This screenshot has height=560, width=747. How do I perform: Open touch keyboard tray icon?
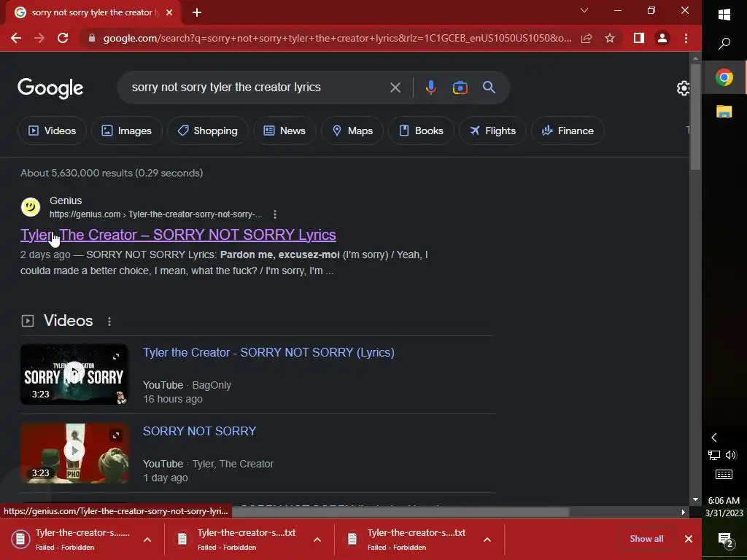(x=724, y=474)
